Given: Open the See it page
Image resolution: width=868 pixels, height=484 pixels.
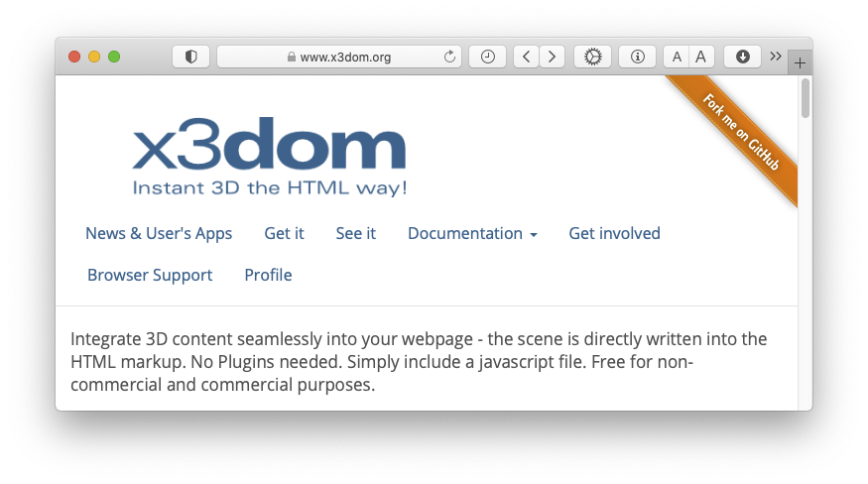Looking at the screenshot, I should click(355, 233).
